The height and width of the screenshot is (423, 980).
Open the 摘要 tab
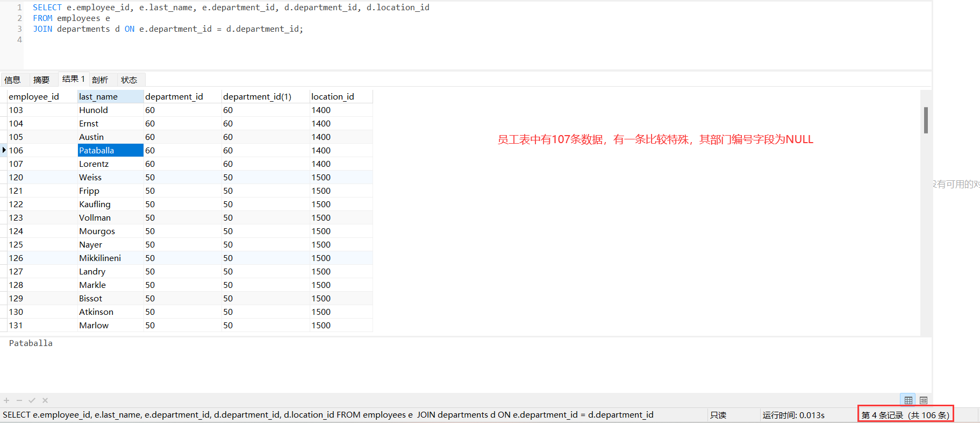[x=41, y=80]
